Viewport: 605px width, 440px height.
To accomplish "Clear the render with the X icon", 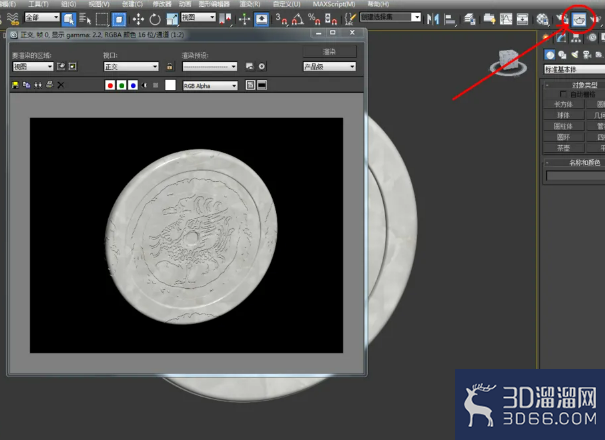I will point(61,85).
